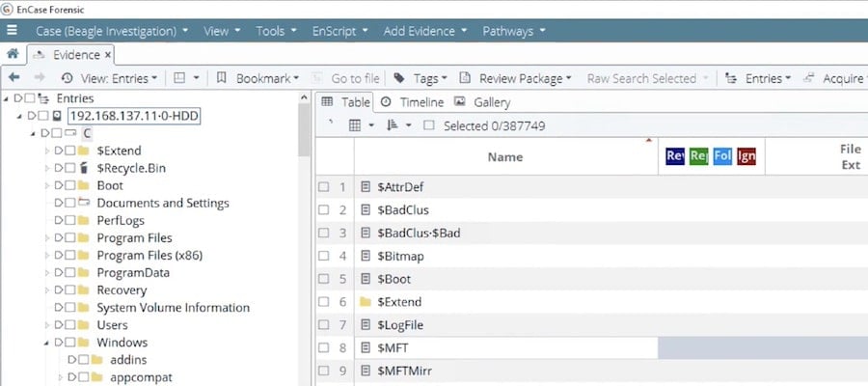868x386 pixels.
Task: Click the $Extend folder icon in table
Action: coord(365,302)
